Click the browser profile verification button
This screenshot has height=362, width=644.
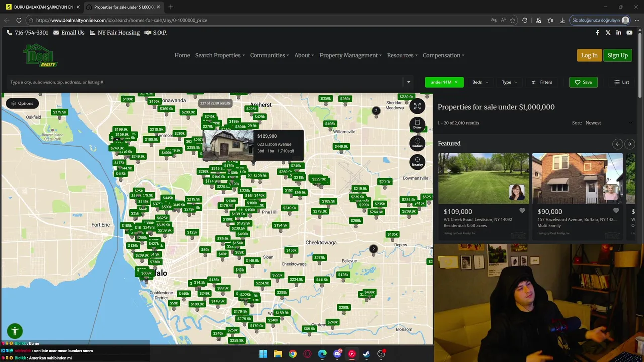(600, 20)
